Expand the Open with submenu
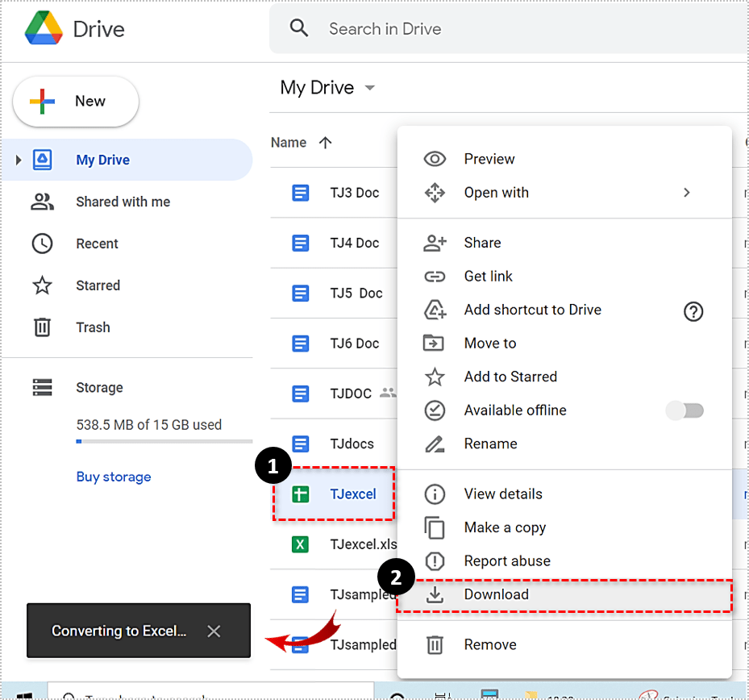 [x=686, y=193]
